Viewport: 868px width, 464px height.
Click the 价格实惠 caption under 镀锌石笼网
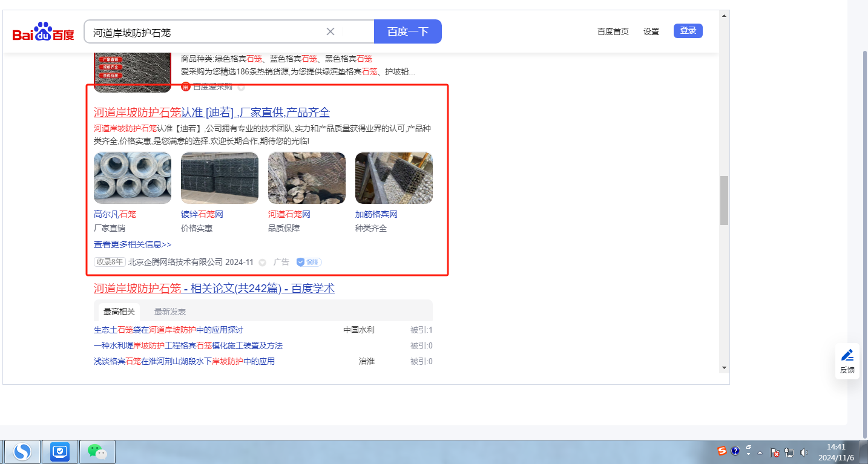pyautogui.click(x=197, y=229)
